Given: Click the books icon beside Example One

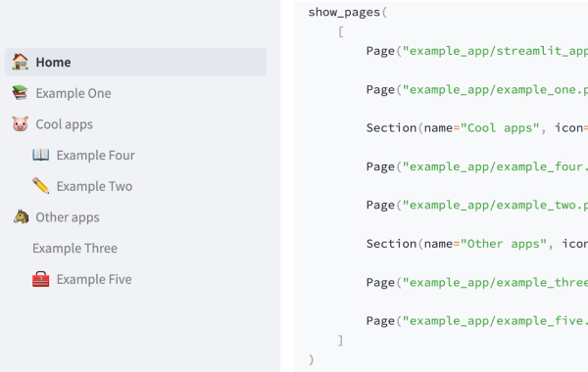Looking at the screenshot, I should click(21, 93).
